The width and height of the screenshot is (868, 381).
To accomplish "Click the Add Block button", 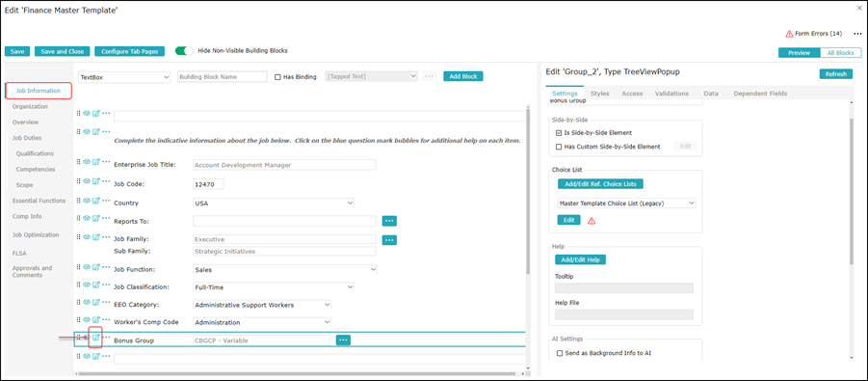I will click(462, 76).
